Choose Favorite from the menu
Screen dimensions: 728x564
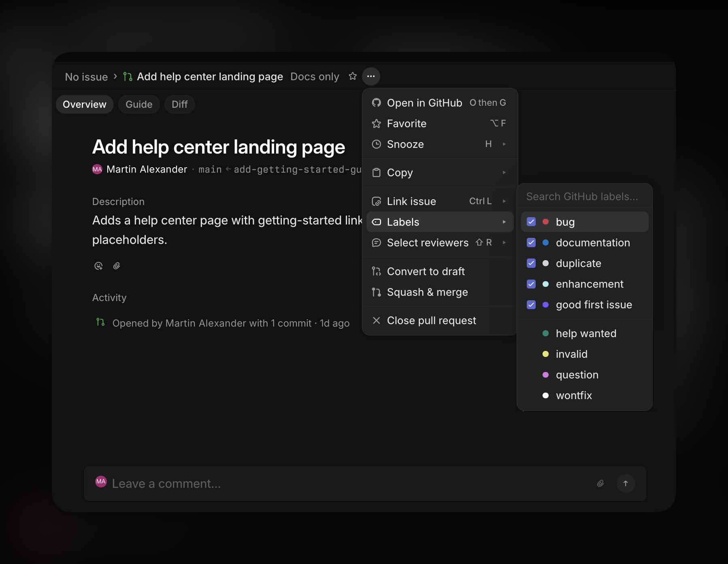point(440,124)
